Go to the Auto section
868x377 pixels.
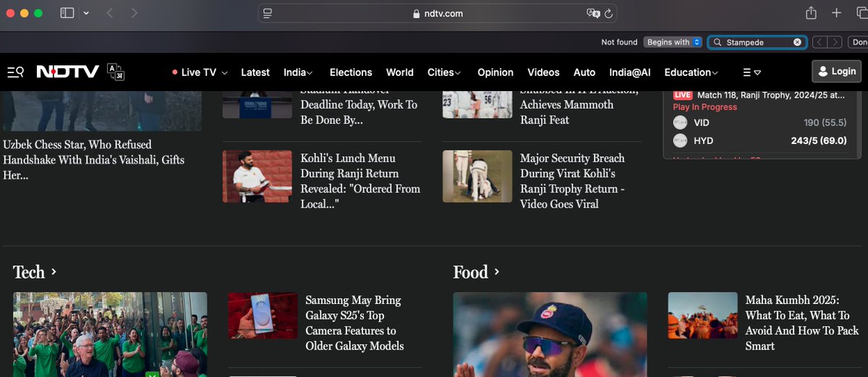[584, 72]
